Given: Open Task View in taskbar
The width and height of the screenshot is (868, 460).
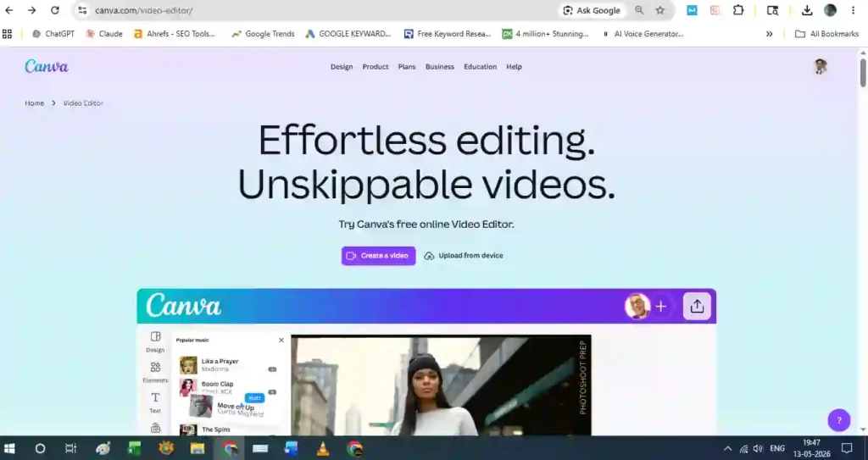Looking at the screenshot, I should (70, 448).
